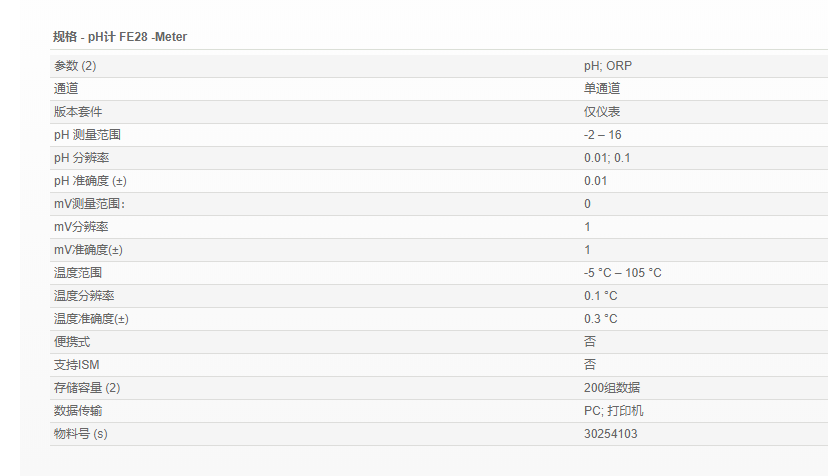Click the -2 – 16 range value
This screenshot has height=476, width=828.
click(603, 135)
